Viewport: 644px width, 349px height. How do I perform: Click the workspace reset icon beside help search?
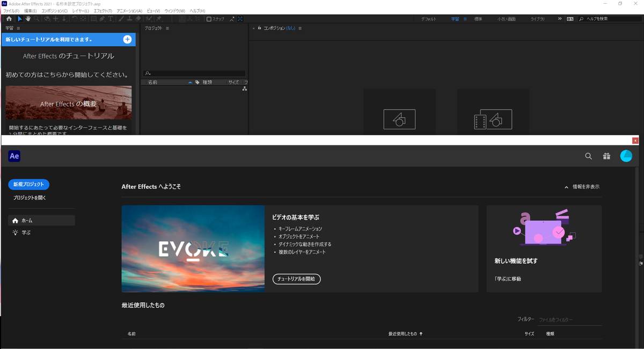tap(570, 19)
